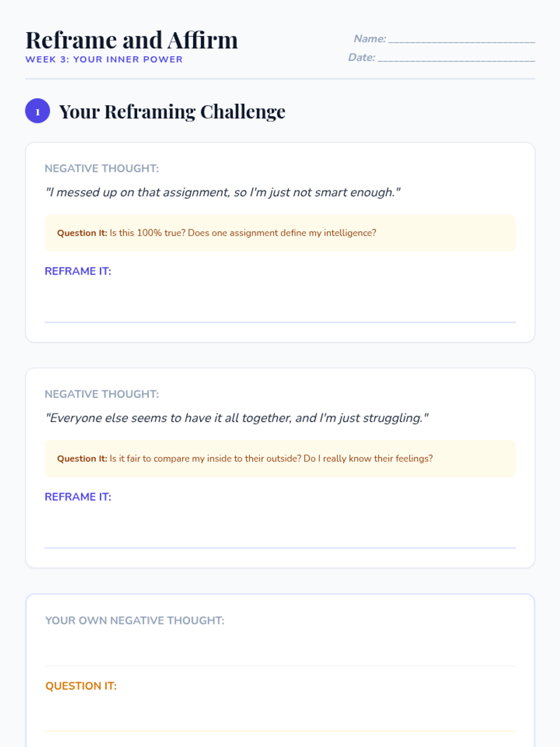Select the "Everyone else seems to have it" quote
Viewport: 560px width, 747px height.
[237, 418]
